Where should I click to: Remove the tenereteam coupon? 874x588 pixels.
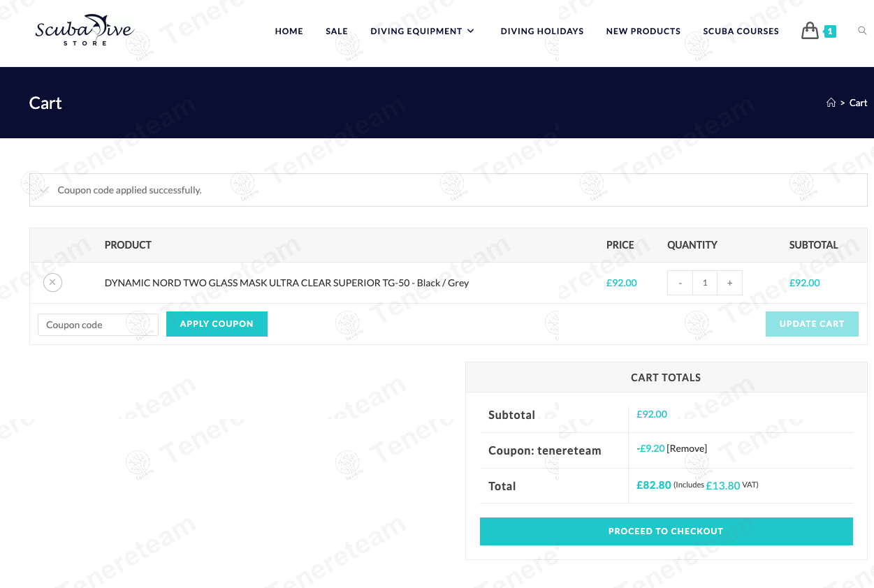[x=687, y=448]
